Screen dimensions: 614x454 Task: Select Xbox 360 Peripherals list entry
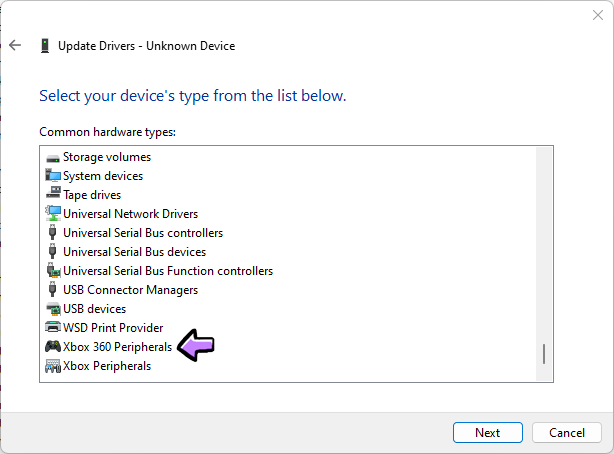pos(117,347)
